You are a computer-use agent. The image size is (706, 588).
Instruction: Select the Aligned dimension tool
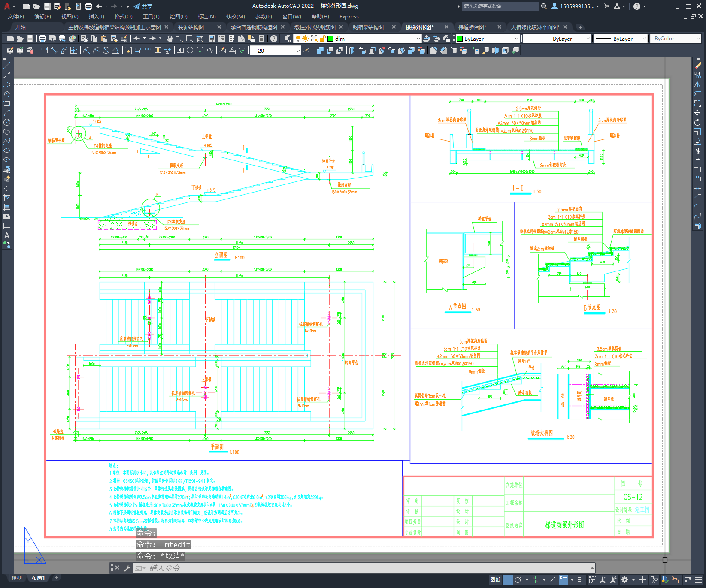click(54, 50)
